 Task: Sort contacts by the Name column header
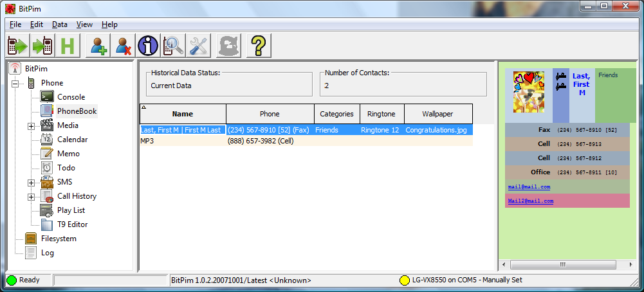(x=183, y=114)
